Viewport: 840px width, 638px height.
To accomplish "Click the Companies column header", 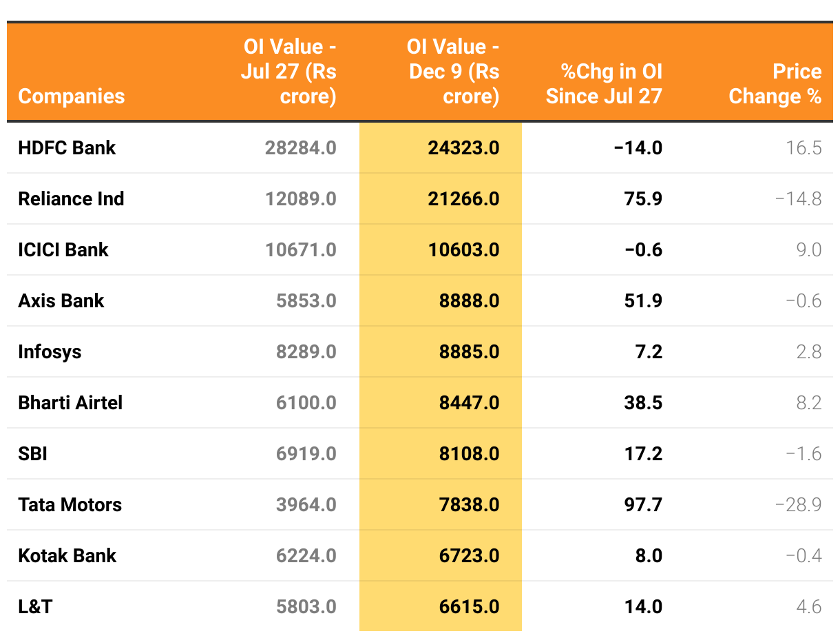I will (72, 96).
